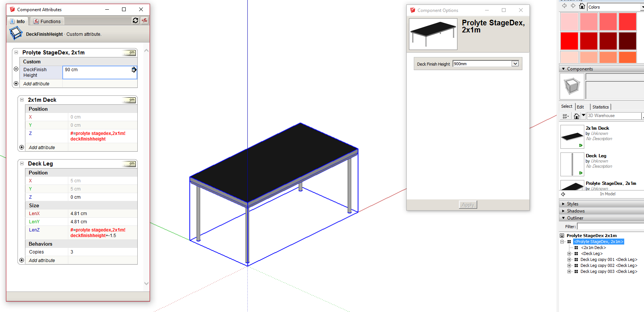Switch to the Functions tab
Screen dimensions: 644x312
tap(47, 21)
